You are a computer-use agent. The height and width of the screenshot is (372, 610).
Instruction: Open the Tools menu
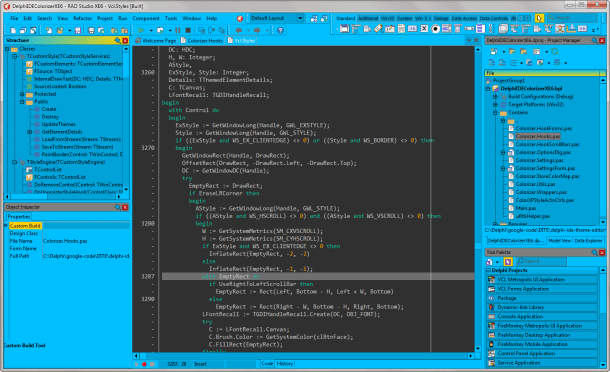(171, 18)
